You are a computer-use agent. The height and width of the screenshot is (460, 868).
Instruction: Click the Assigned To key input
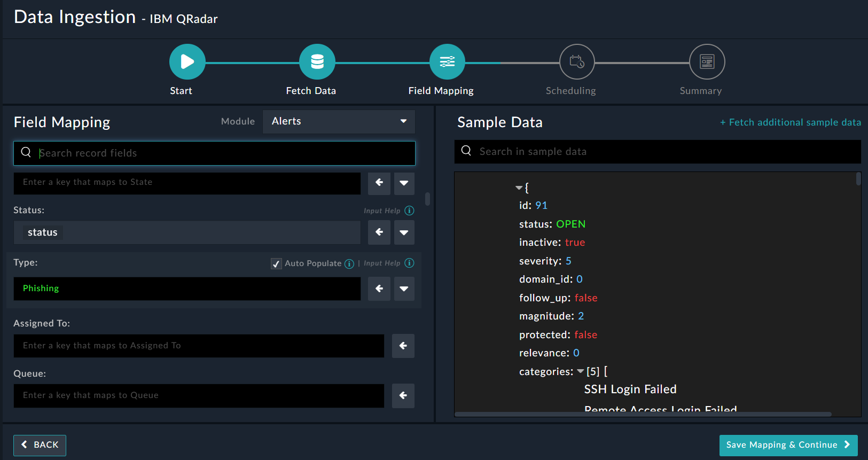pos(199,346)
